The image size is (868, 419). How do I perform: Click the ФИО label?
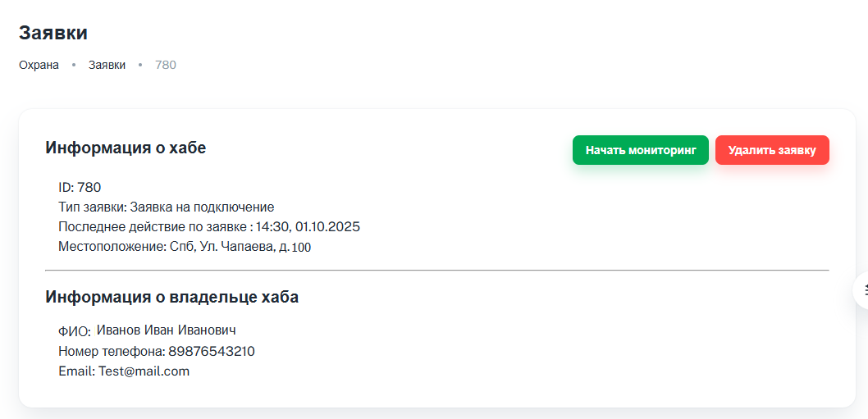tap(74, 332)
